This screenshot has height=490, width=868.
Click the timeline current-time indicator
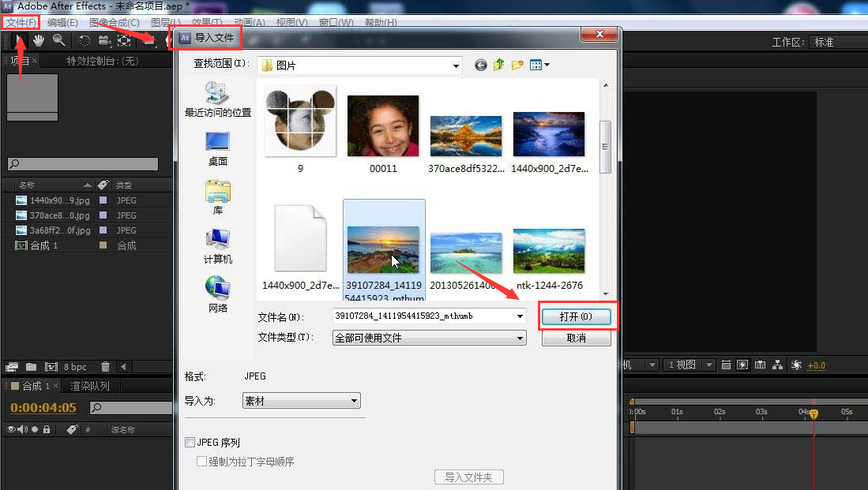click(x=814, y=413)
